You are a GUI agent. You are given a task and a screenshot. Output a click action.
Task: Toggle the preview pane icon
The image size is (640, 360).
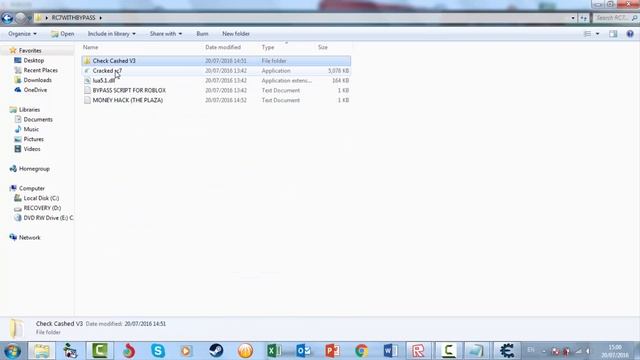click(x=613, y=34)
